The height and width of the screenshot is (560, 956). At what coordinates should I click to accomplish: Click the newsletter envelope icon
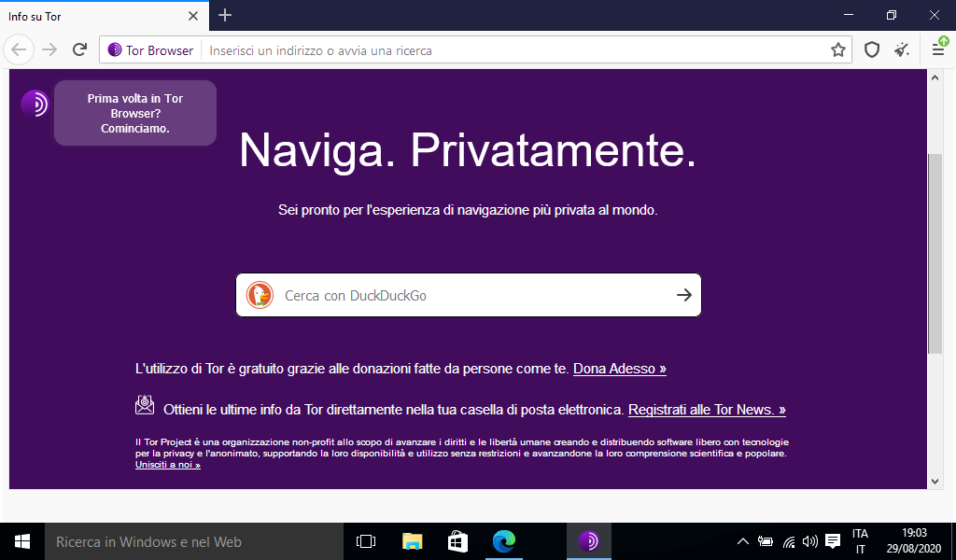145,405
